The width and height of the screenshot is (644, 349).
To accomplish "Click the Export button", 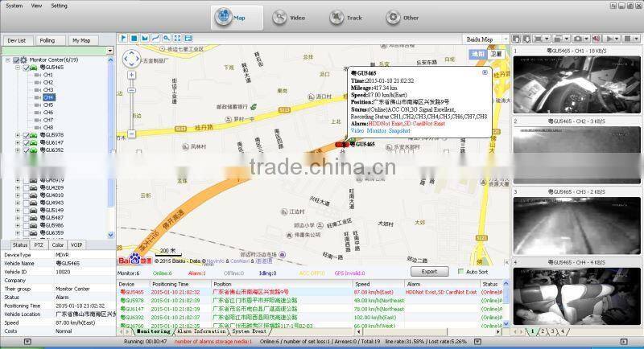I will click(429, 272).
